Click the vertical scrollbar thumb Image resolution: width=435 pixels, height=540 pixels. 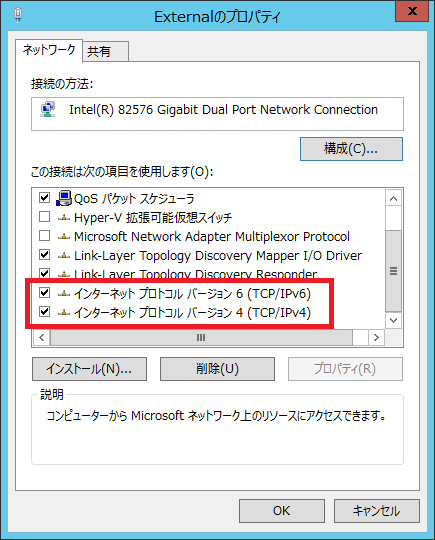pos(393,271)
